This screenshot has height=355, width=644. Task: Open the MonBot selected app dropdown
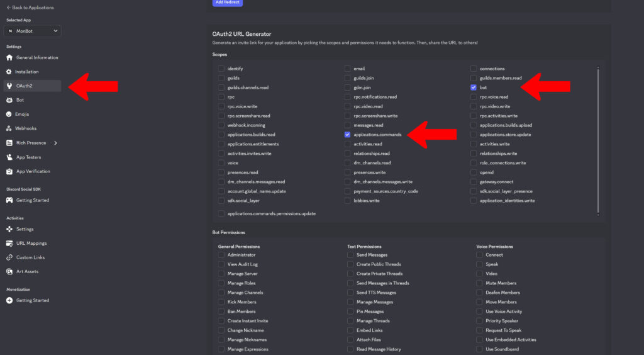pos(33,31)
